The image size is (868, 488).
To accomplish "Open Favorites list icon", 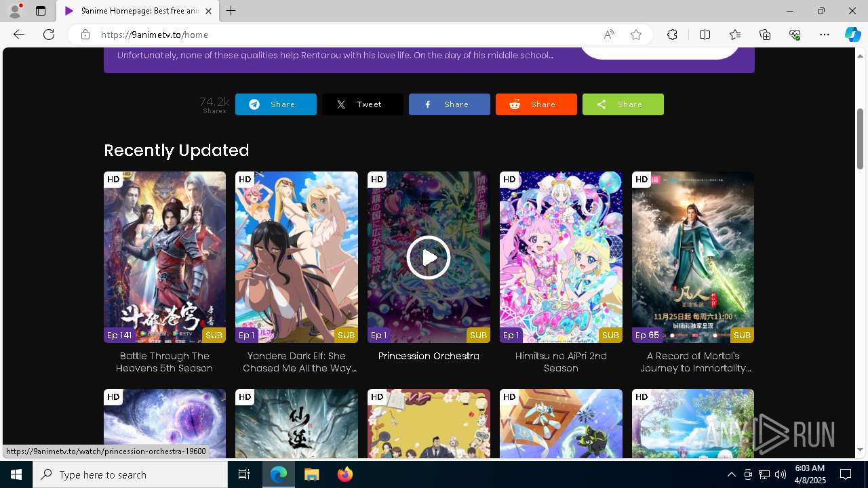I will click(735, 35).
